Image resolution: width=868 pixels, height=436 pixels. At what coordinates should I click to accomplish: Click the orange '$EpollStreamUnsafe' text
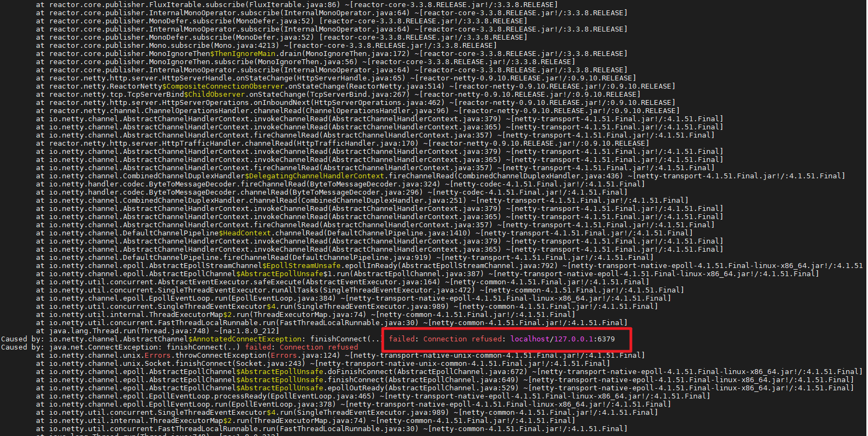[301, 265]
